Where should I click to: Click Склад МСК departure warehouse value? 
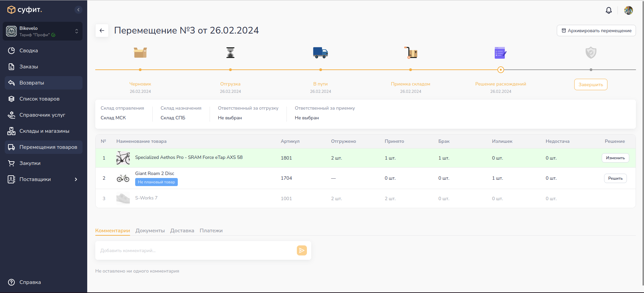113,118
